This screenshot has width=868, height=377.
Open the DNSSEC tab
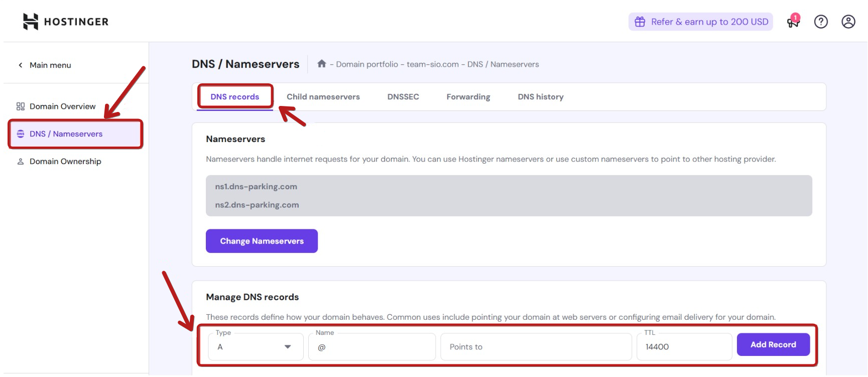(403, 97)
